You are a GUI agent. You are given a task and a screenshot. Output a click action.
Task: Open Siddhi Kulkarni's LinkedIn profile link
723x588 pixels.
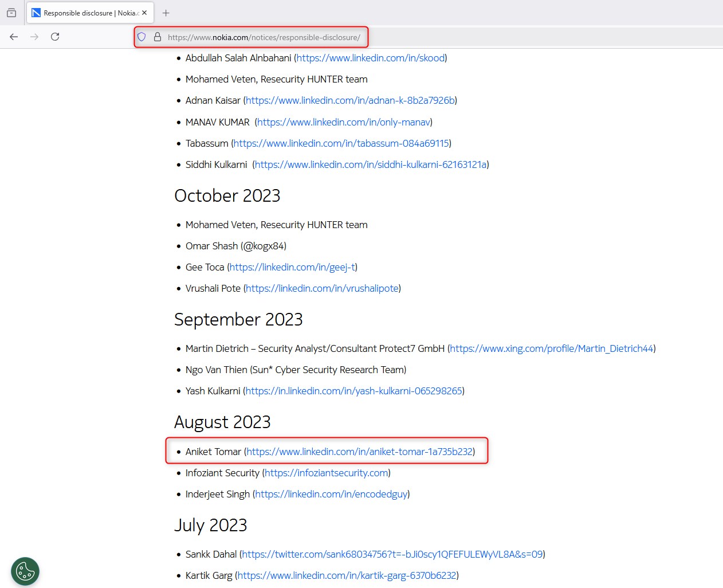pyautogui.click(x=371, y=164)
